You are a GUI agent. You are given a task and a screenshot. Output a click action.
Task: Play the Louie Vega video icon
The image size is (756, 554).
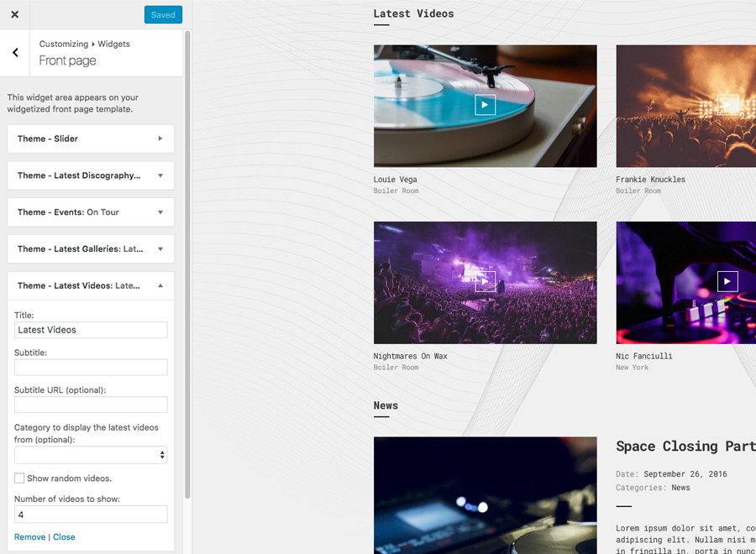485,105
